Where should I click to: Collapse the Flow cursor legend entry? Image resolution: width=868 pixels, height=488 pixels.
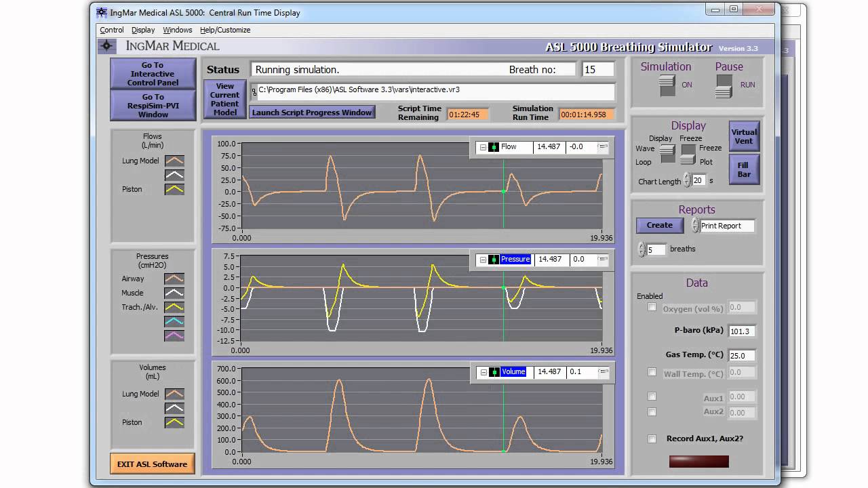(483, 147)
